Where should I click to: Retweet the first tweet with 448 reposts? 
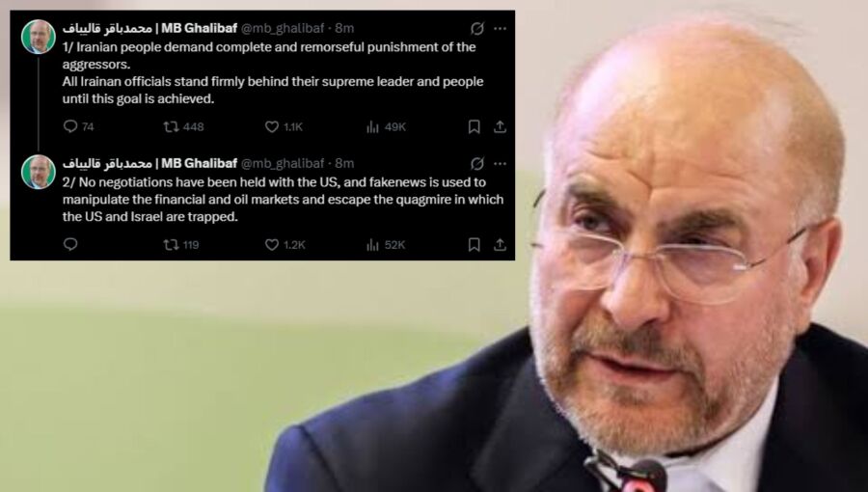183,127
